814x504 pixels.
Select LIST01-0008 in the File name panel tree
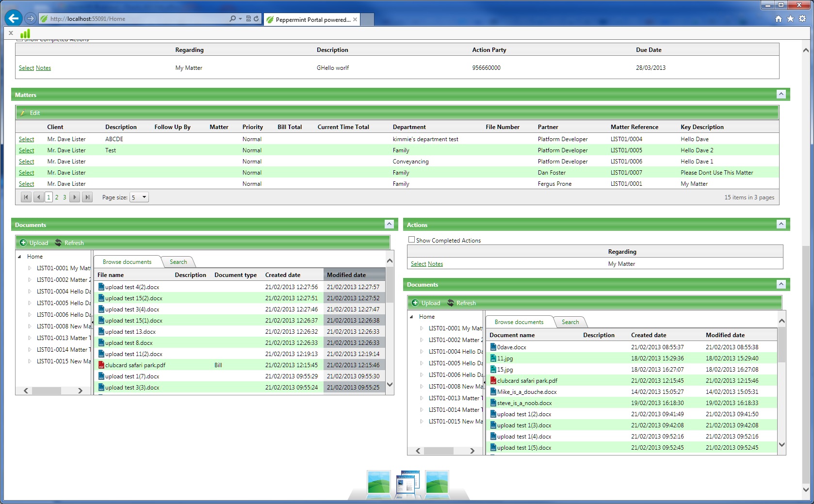pos(64,326)
